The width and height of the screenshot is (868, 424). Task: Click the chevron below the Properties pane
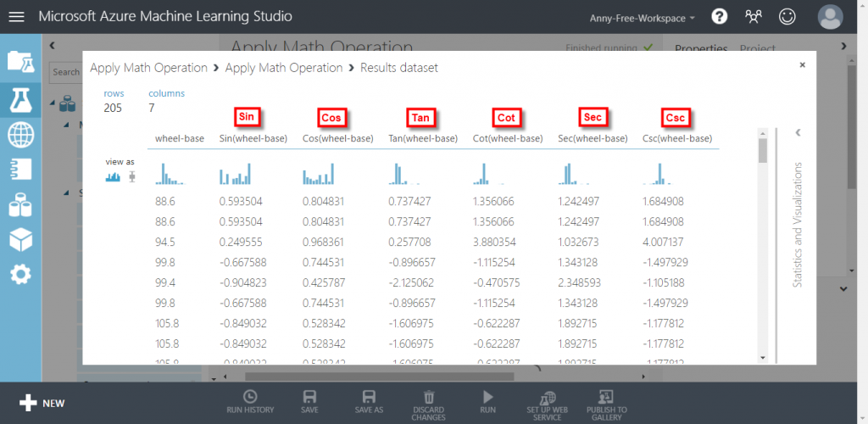coord(843,288)
